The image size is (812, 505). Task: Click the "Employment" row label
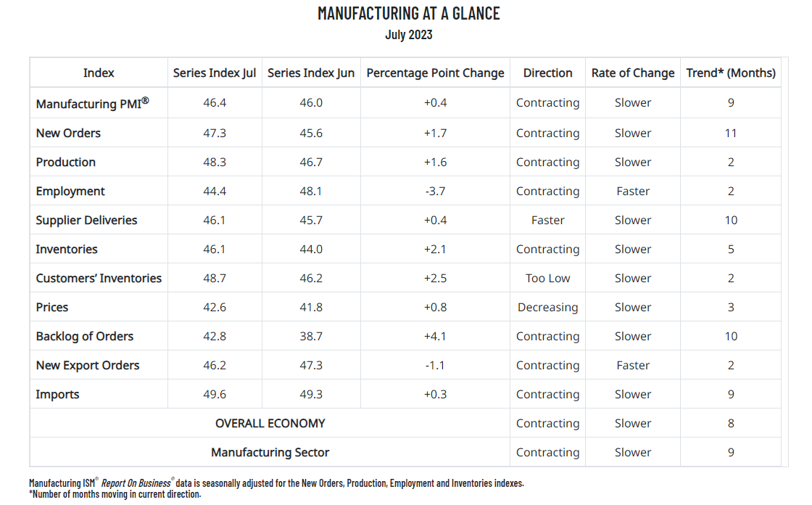pos(70,191)
